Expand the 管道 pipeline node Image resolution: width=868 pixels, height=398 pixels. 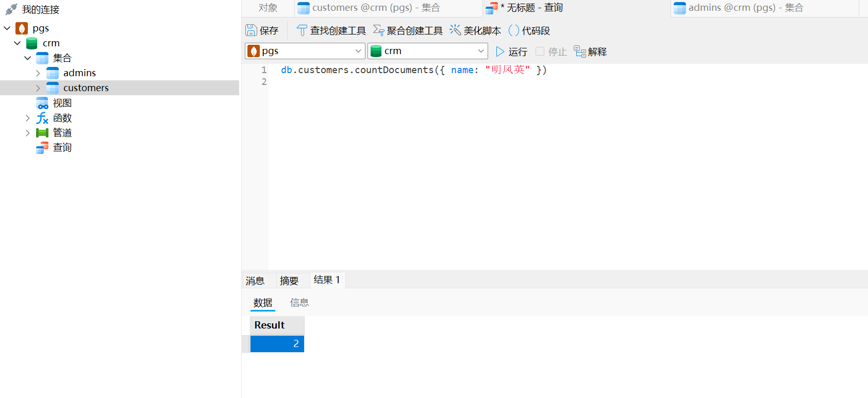point(28,133)
